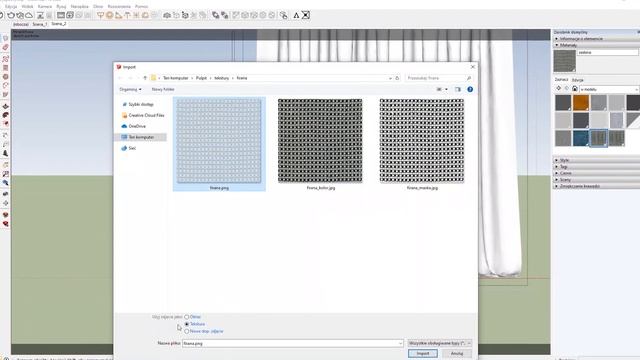Click the In Model home icon in Materiały
This screenshot has width=640, height=360.
575,89
